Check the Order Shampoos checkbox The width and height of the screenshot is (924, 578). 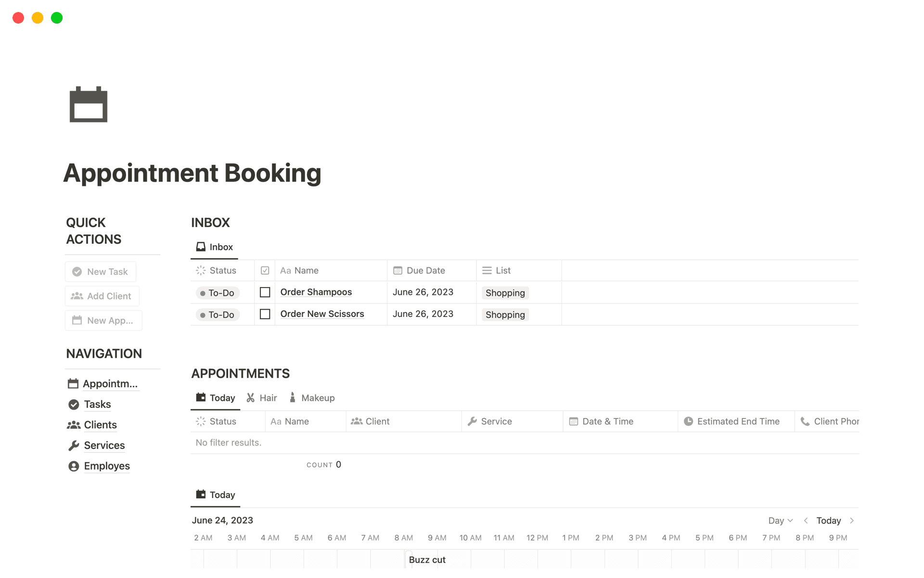tap(265, 292)
